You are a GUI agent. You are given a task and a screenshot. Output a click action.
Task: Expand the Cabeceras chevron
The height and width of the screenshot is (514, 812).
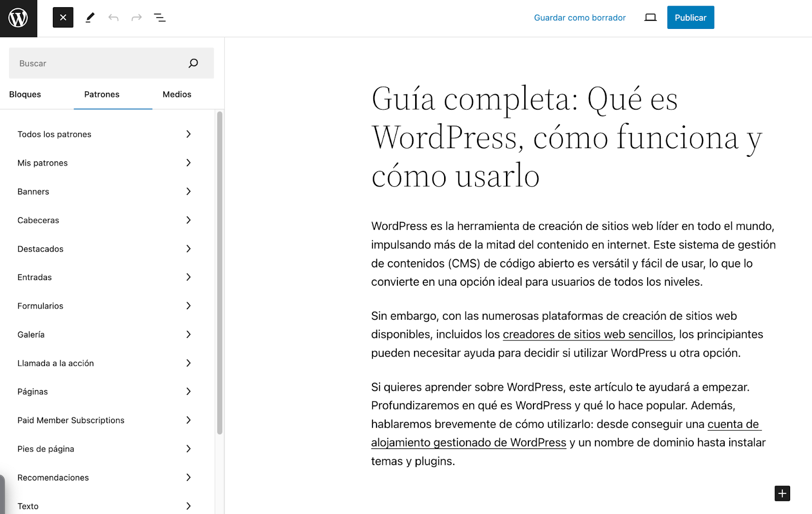click(x=188, y=220)
